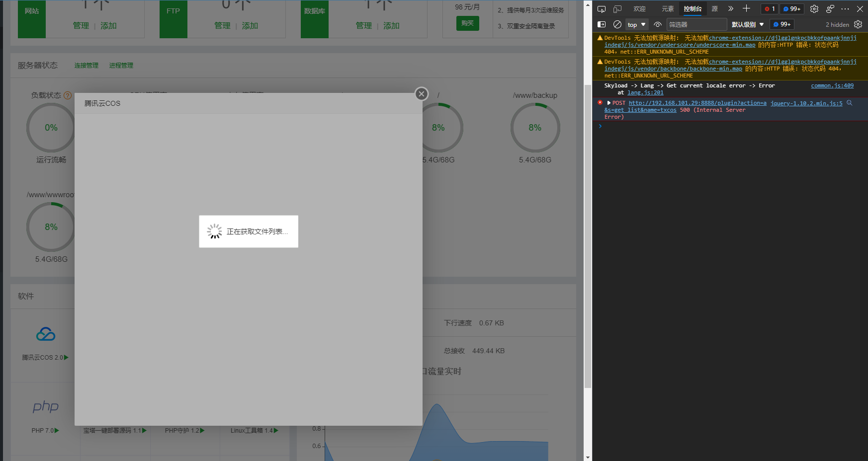This screenshot has width=868, height=461.
Task: Click the green FTP tile
Action: click(x=174, y=19)
